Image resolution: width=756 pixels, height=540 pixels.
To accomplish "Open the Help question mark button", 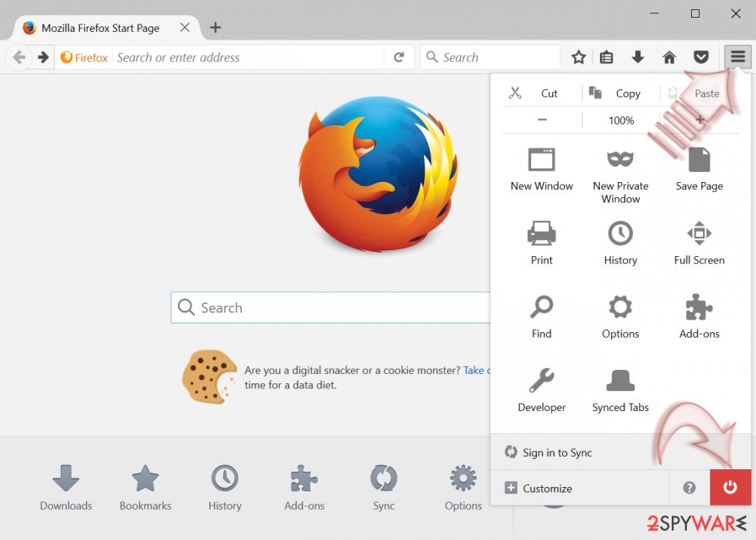I will point(689,488).
